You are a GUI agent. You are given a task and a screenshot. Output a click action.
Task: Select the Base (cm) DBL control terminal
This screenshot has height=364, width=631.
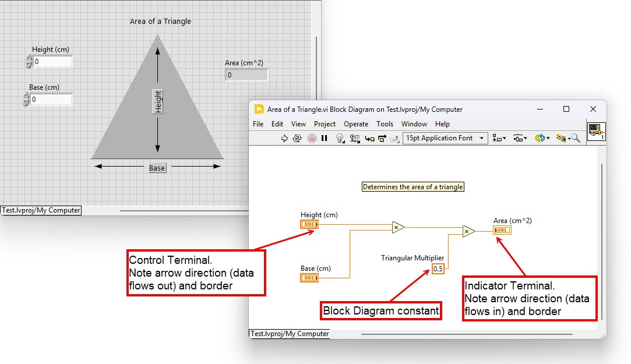(x=309, y=278)
